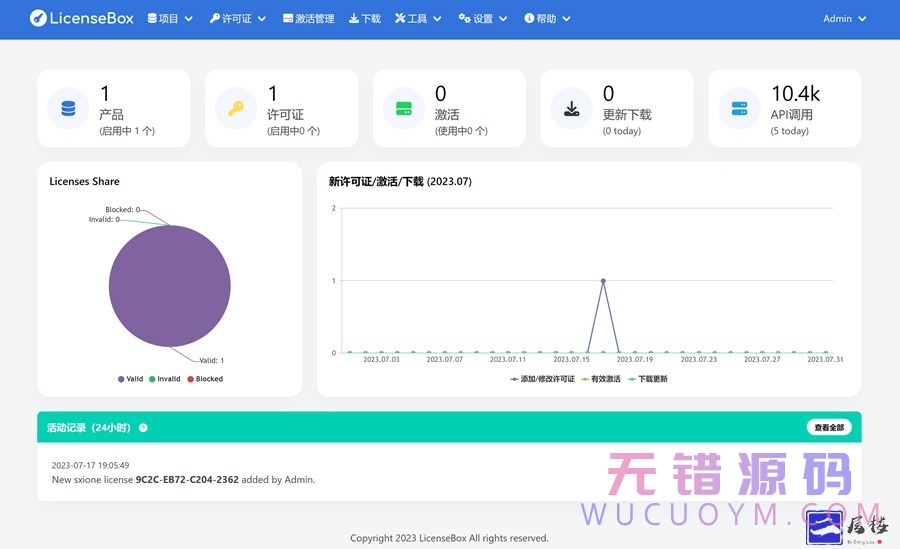The image size is (900, 549).
Task: Open the 工具 tools menu
Action: [418, 19]
